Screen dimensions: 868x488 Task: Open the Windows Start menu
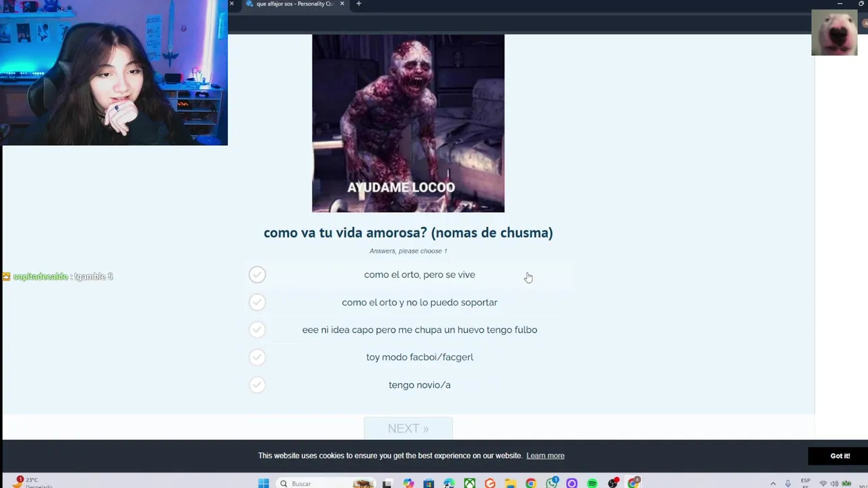(x=263, y=483)
